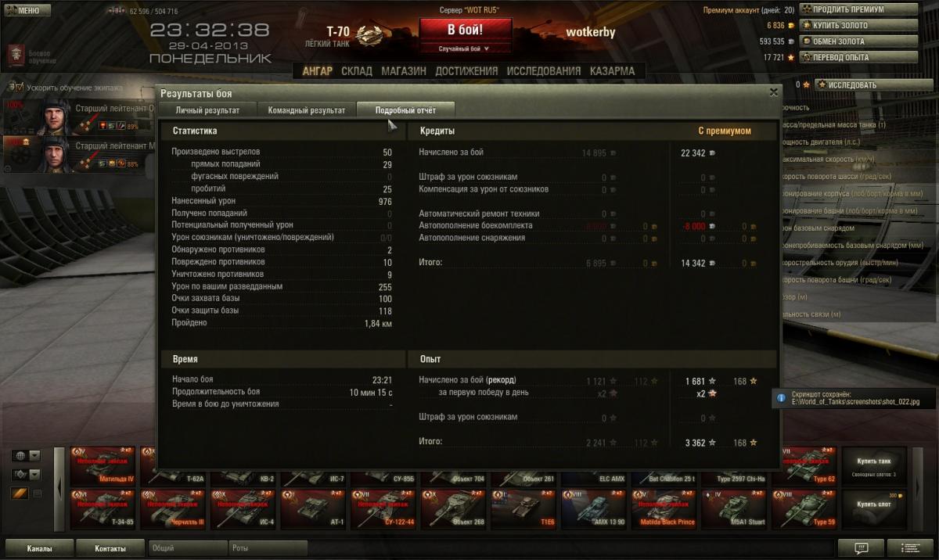Click the first crew member portrait
The height and width of the screenshot is (560, 939).
[x=52, y=116]
